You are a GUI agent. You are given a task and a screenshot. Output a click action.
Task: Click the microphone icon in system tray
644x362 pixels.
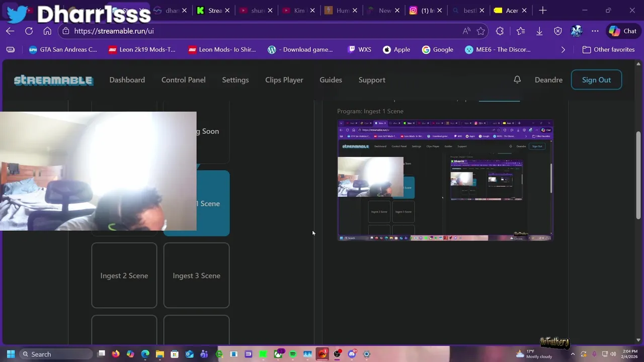594,354
